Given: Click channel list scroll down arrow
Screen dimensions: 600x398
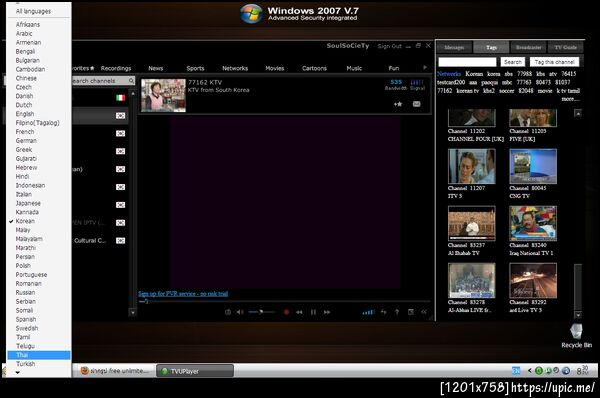Looking at the screenshot, I should click(132, 313).
